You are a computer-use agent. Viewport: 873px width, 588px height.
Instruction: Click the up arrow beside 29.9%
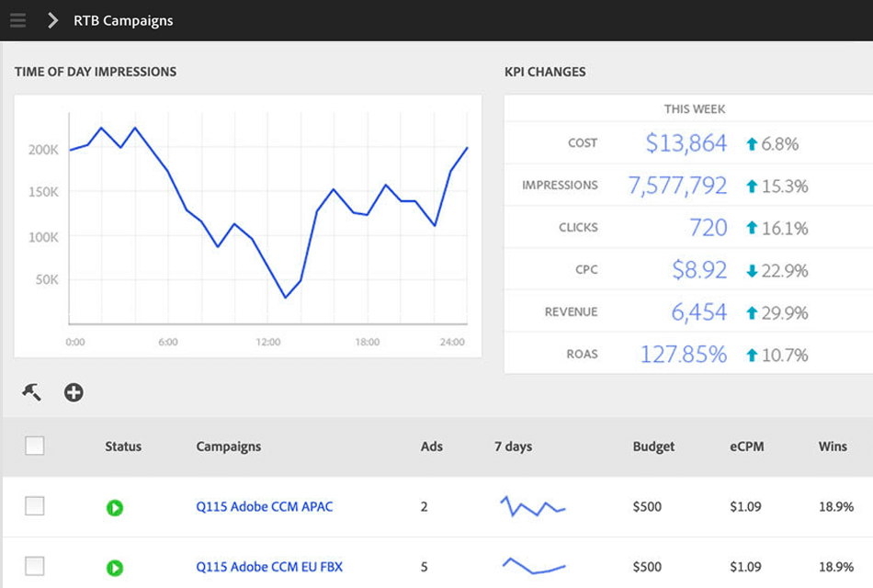pos(752,313)
